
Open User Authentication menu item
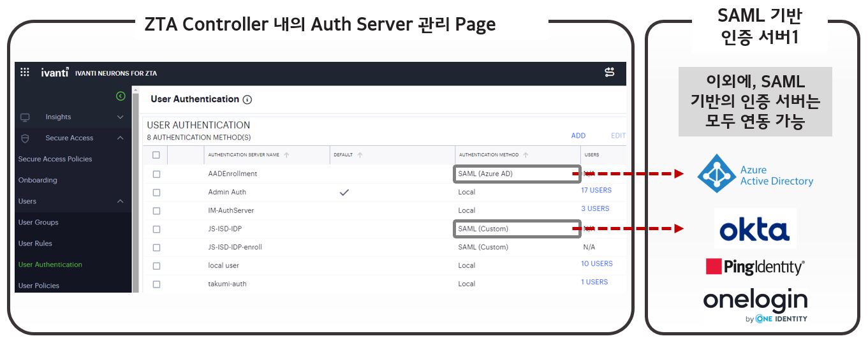point(50,265)
